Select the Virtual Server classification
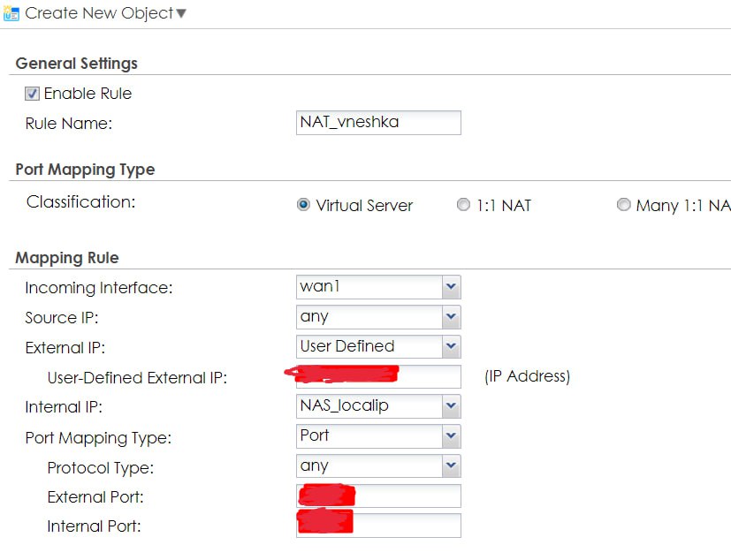The image size is (731, 560). point(303,205)
